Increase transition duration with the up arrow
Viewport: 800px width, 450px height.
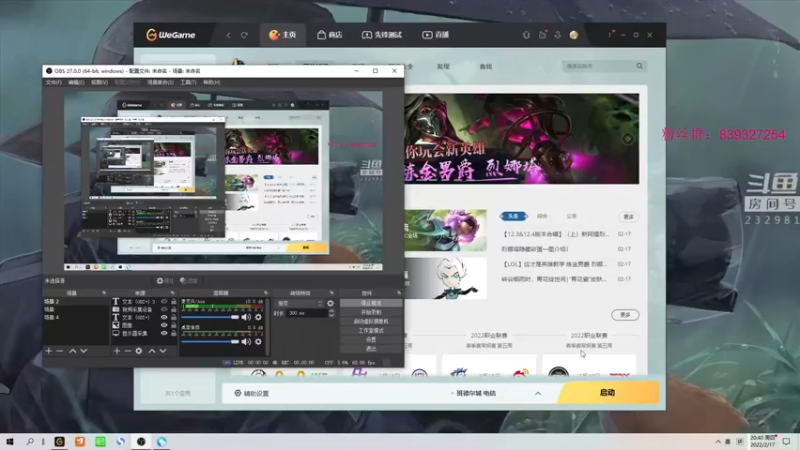pyautogui.click(x=332, y=311)
